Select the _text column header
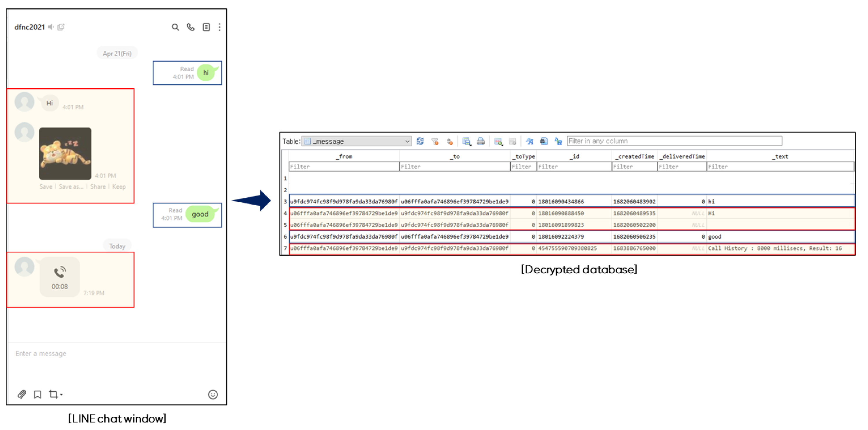The height and width of the screenshot is (430, 868). (781, 156)
